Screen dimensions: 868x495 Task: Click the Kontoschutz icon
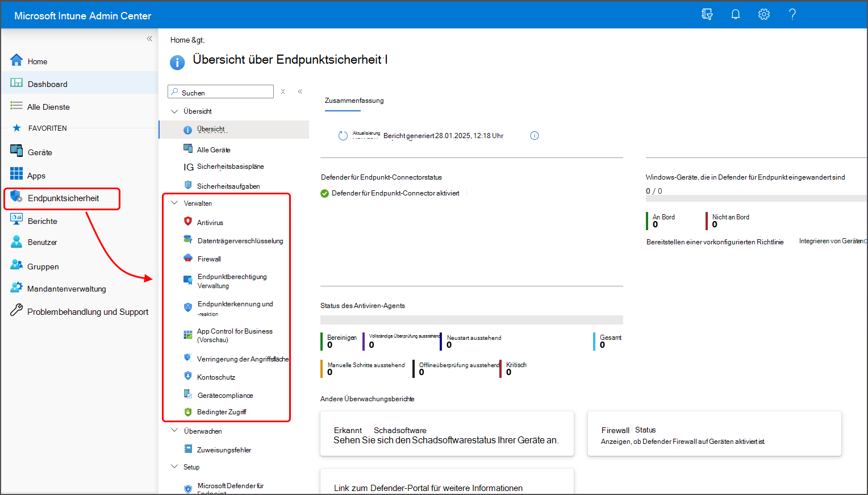(x=188, y=376)
